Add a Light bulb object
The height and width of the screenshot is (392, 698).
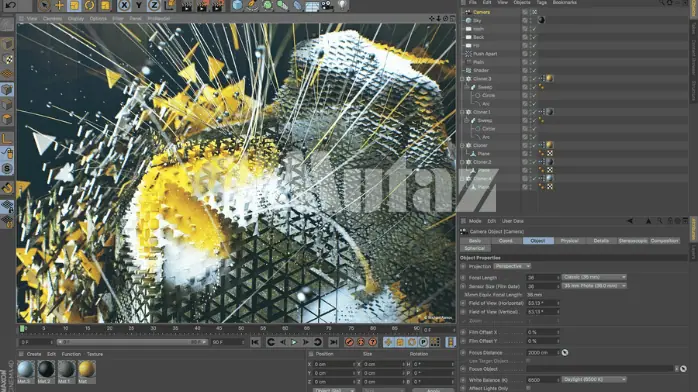coord(342,5)
